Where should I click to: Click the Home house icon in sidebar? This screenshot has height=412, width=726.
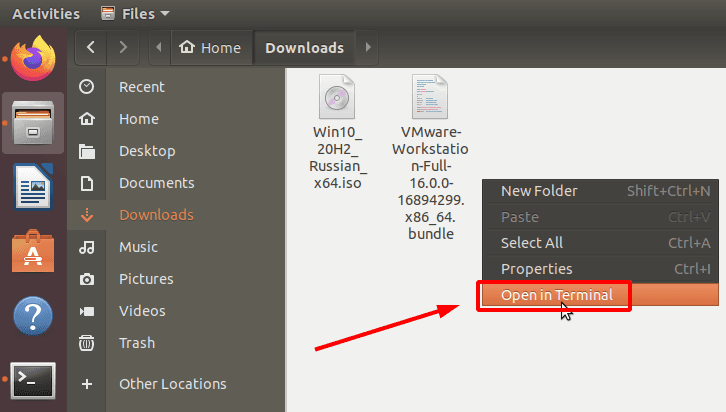(x=87, y=119)
